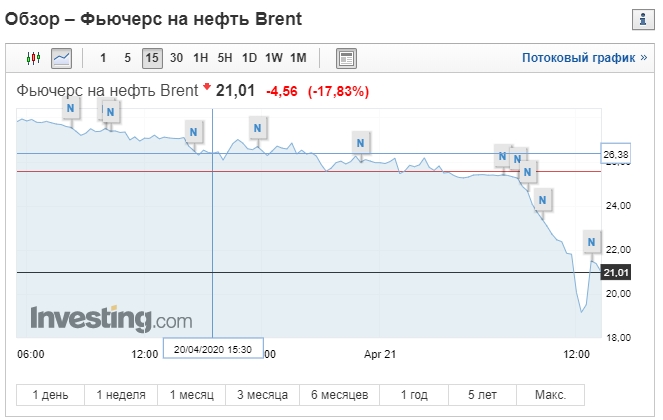Click the 26,38 price label on axis
The height and width of the screenshot is (420, 663).
617,154
